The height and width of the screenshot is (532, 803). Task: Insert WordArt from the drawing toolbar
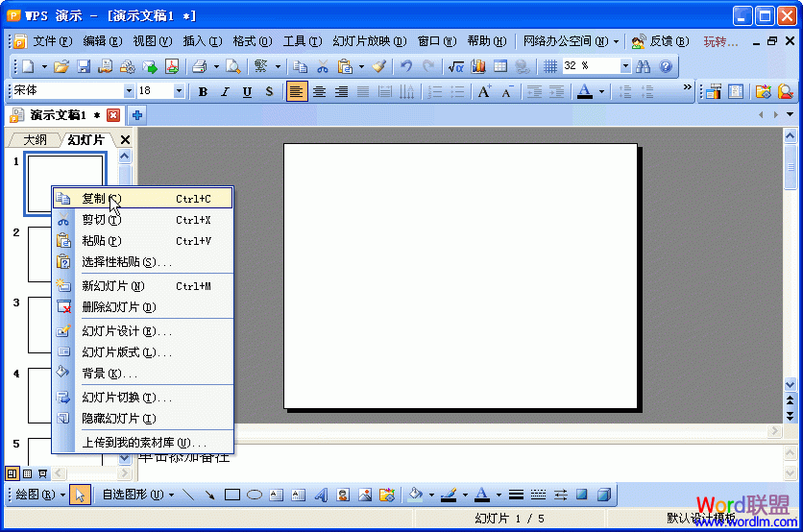(x=321, y=496)
